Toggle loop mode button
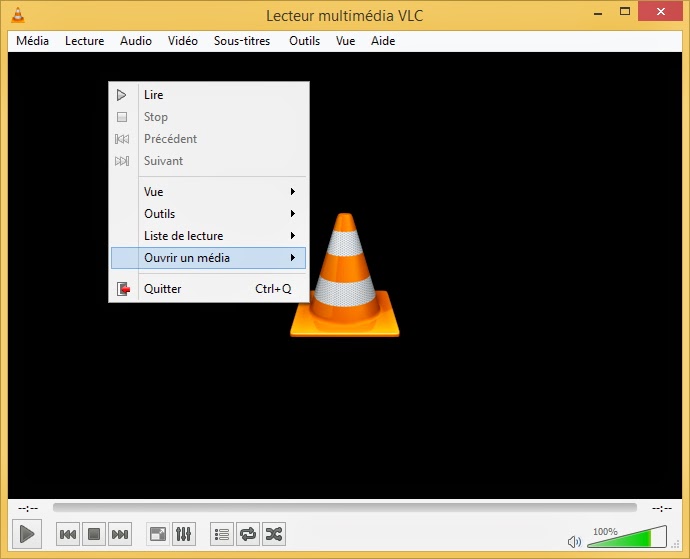The height and width of the screenshot is (559, 690). (248, 534)
